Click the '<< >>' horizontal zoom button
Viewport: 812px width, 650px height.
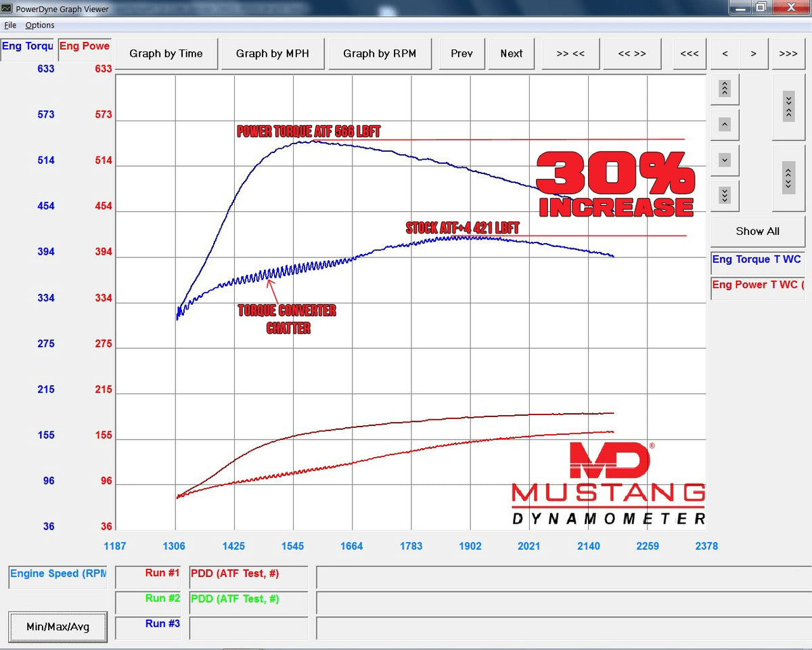[632, 53]
